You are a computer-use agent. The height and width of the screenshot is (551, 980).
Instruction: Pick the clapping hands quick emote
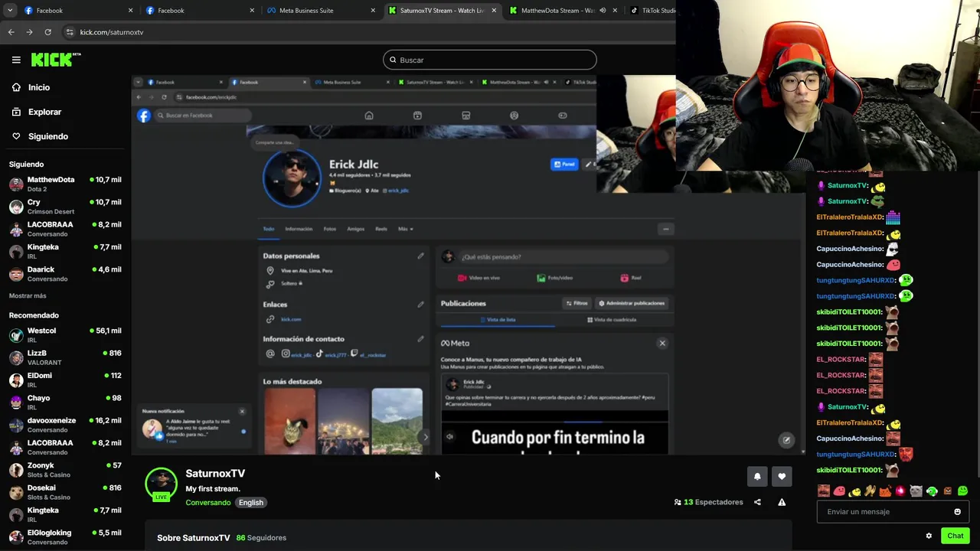click(x=870, y=491)
